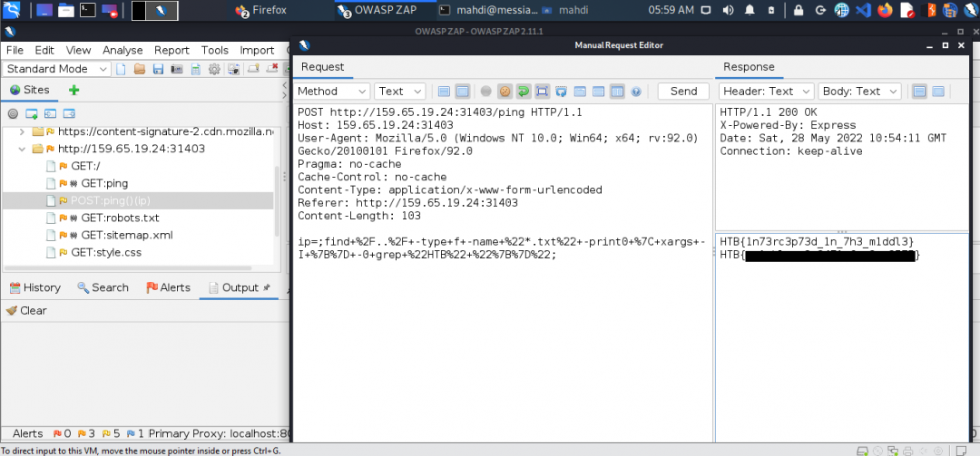Switch to Firefox in the taskbar
Image resolution: width=980 pixels, height=456 pixels.
tap(261, 10)
